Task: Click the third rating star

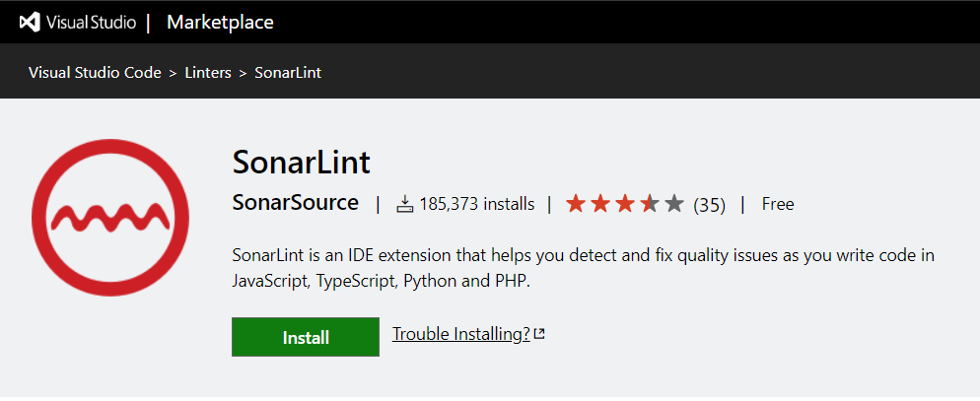Action: tap(625, 204)
